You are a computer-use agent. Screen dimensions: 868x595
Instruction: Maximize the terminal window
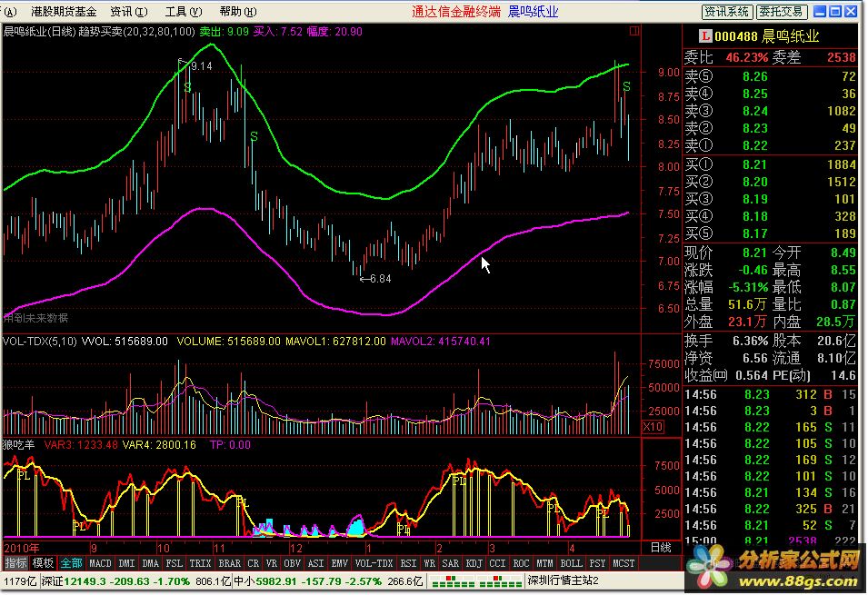835,11
